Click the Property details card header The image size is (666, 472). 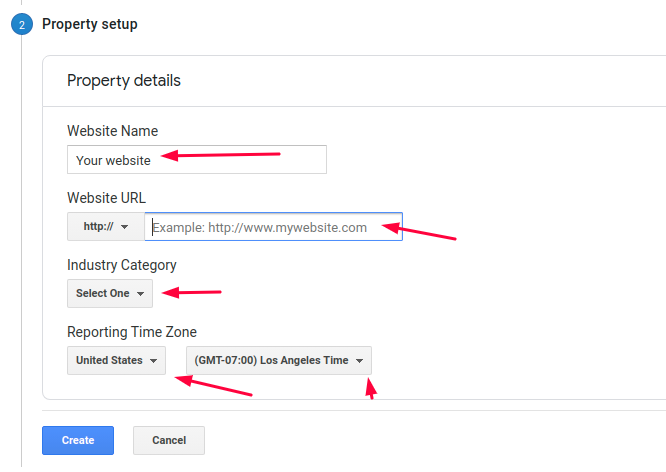point(124,80)
